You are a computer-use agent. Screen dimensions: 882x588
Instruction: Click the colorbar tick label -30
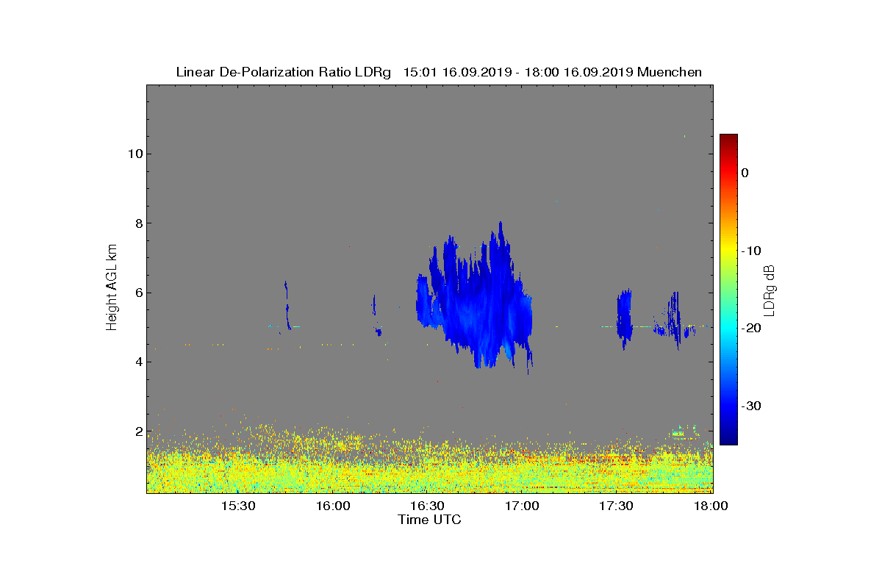[x=750, y=406]
